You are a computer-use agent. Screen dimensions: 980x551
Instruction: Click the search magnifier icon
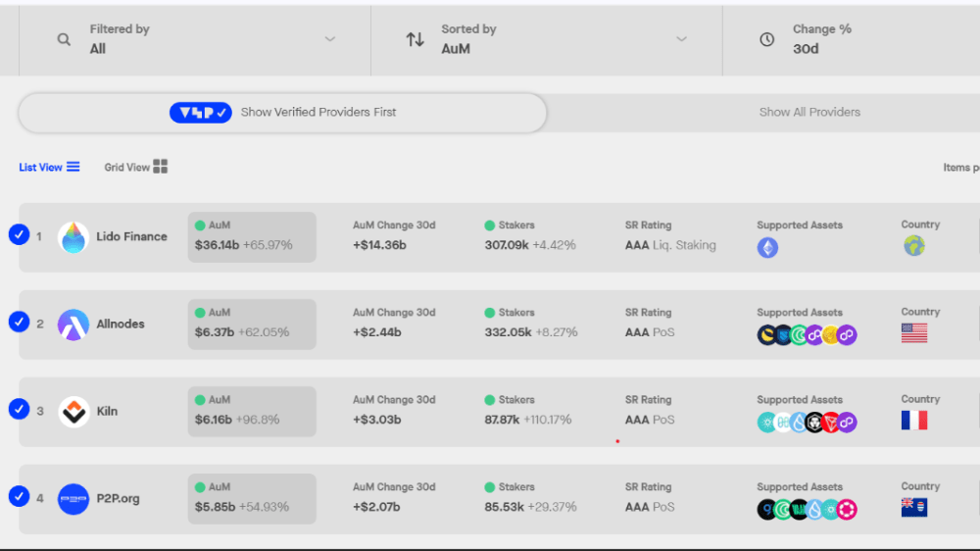tap(64, 40)
